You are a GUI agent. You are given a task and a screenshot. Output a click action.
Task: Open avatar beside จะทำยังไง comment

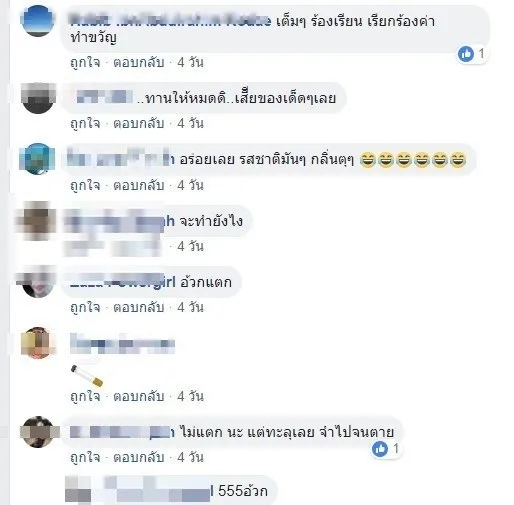pyautogui.click(x=36, y=221)
